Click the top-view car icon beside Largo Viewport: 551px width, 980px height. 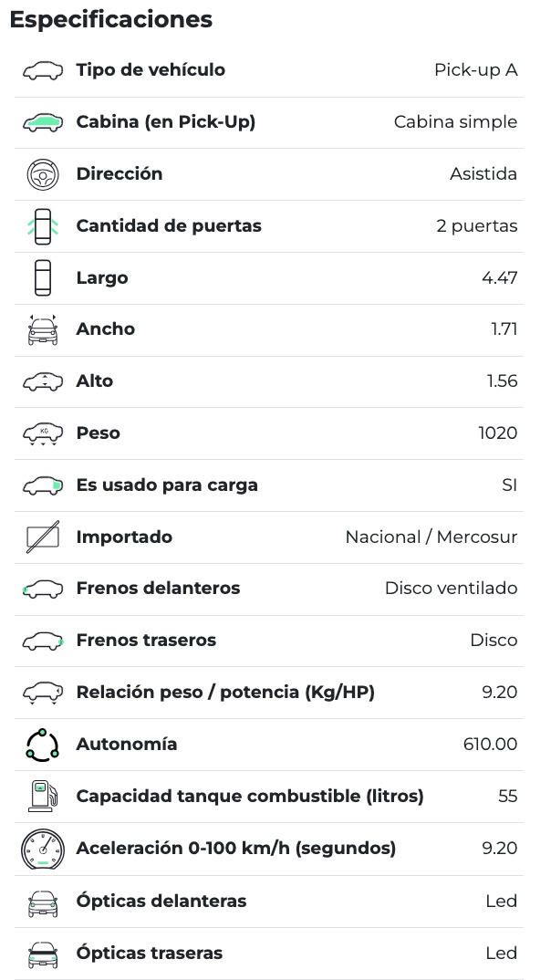pos(43,278)
